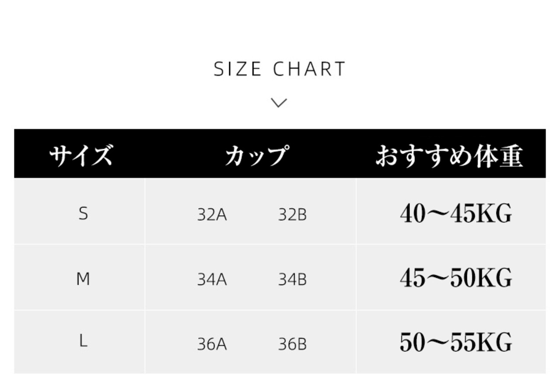Click the down chevron below SIZE CHART
Viewport: 560px width, 392px height.
click(279, 103)
